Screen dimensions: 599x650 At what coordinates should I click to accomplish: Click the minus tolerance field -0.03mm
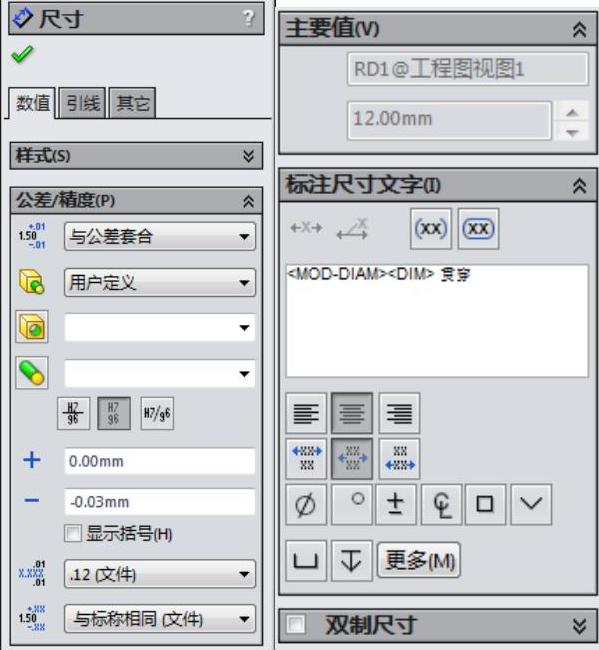(160, 502)
